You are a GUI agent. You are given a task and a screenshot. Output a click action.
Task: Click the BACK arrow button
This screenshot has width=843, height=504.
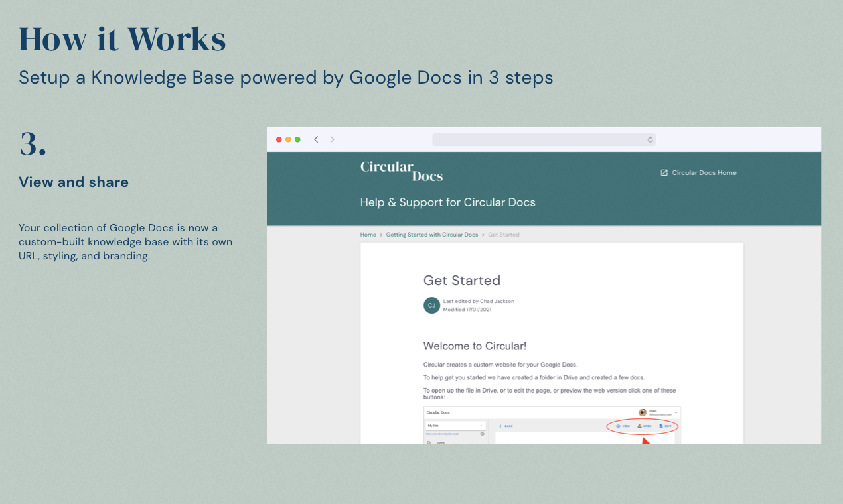pos(506,426)
